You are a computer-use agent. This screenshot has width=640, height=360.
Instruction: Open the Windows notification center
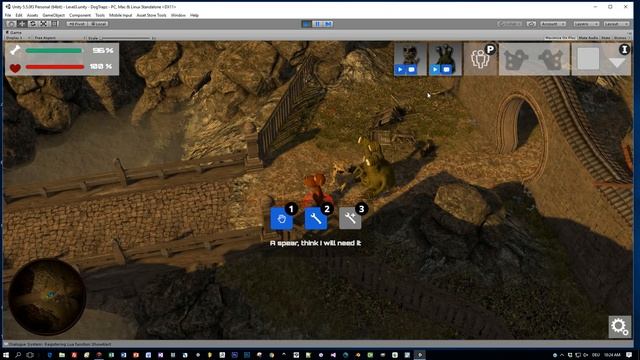(x=629, y=355)
